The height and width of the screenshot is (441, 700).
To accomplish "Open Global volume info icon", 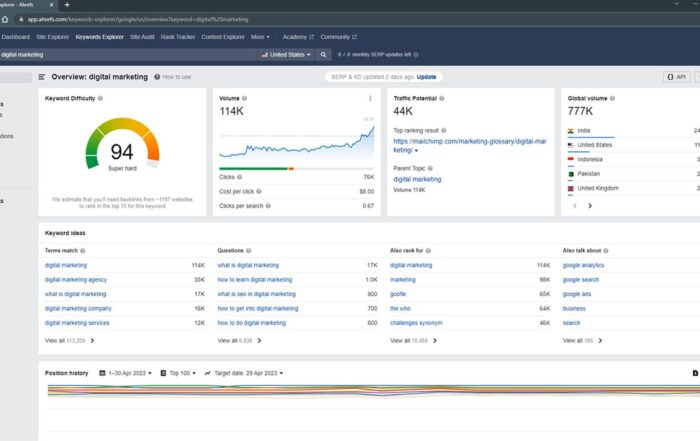I will (612, 98).
